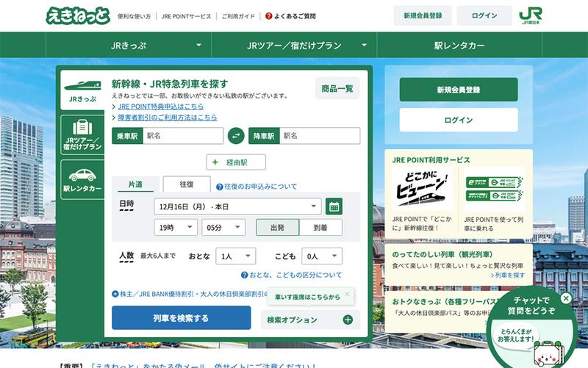The width and height of the screenshot is (588, 368).
Task: Swap boarding and arrival stations icon
Action: tap(236, 136)
